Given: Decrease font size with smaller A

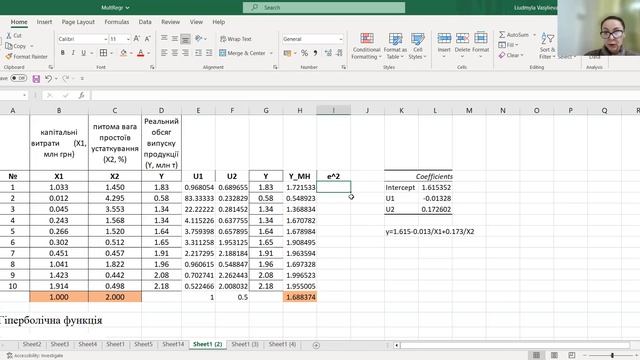Looking at the screenshot, I should click(x=148, y=39).
